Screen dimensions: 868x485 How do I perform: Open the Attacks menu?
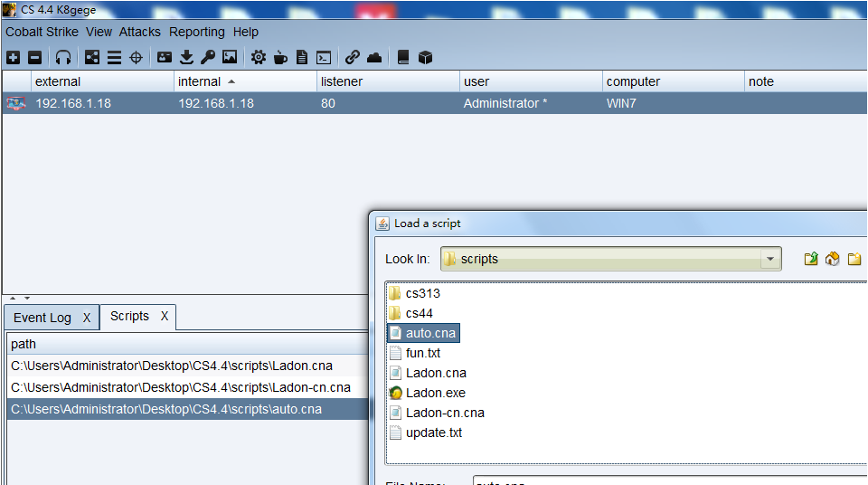pyautogui.click(x=140, y=33)
